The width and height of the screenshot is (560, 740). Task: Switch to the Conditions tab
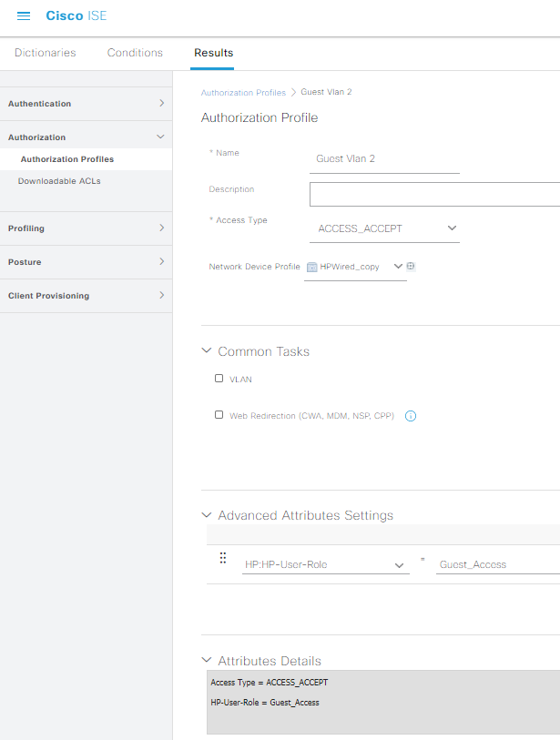pyautogui.click(x=135, y=53)
